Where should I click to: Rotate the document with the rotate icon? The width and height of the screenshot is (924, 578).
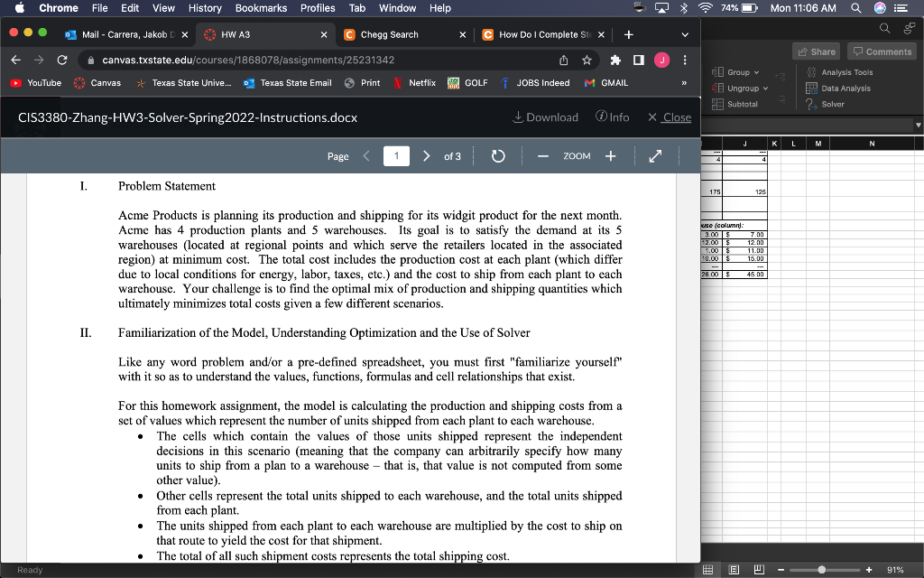(498, 155)
